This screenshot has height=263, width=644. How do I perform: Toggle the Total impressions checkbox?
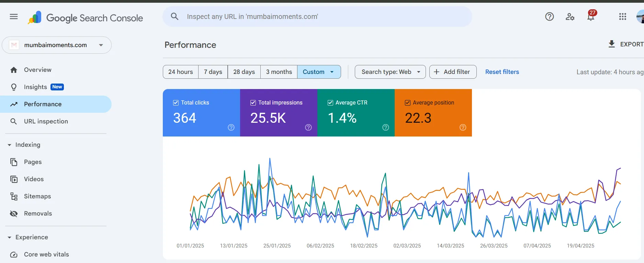[253, 103]
